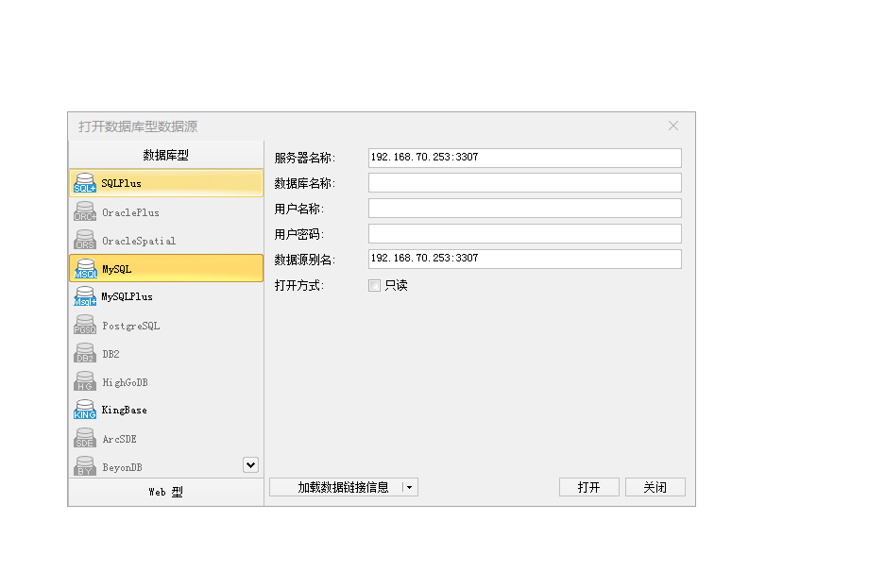Select the MySQL database icon
This screenshot has width=885, height=588.
click(86, 268)
